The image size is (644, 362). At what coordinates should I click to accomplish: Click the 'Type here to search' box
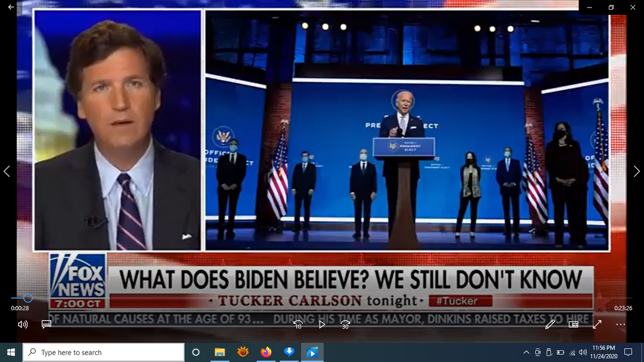pos(104,352)
